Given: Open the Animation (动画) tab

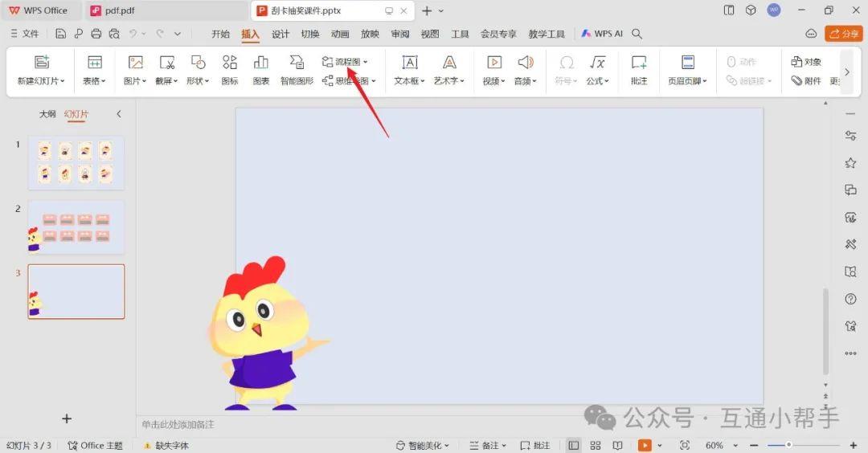Looking at the screenshot, I should (x=340, y=34).
